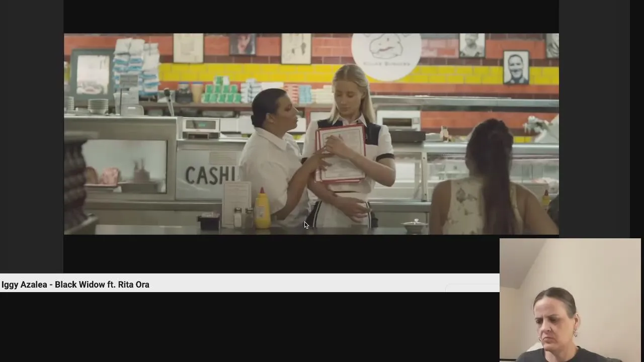Click the webcam overlay thumbnail
Viewport: 644px width, 362px height.
click(571, 300)
